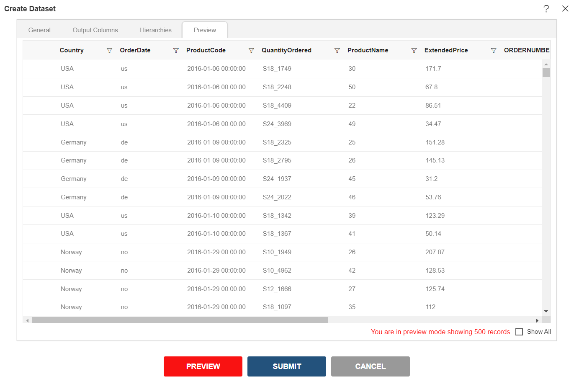Viewport: 574px width, 392px height.
Task: Click the horizontal scrollbar right arrow
Action: point(537,320)
